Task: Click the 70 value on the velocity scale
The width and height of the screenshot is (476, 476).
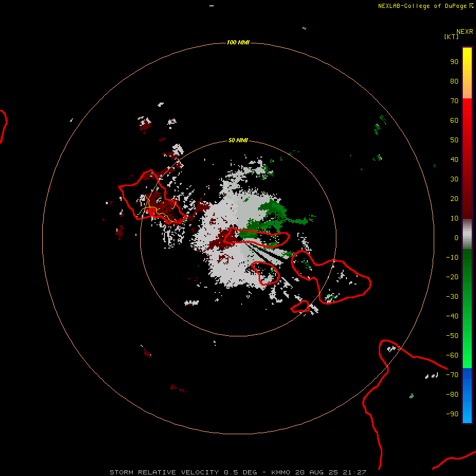Action: point(454,101)
